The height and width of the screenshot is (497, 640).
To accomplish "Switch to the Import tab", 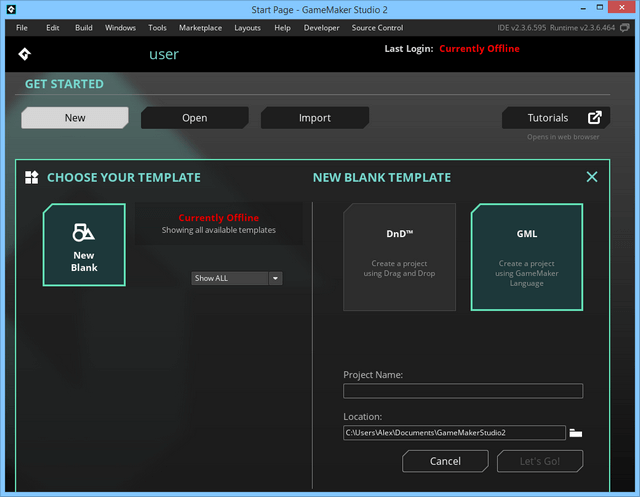I will (314, 118).
